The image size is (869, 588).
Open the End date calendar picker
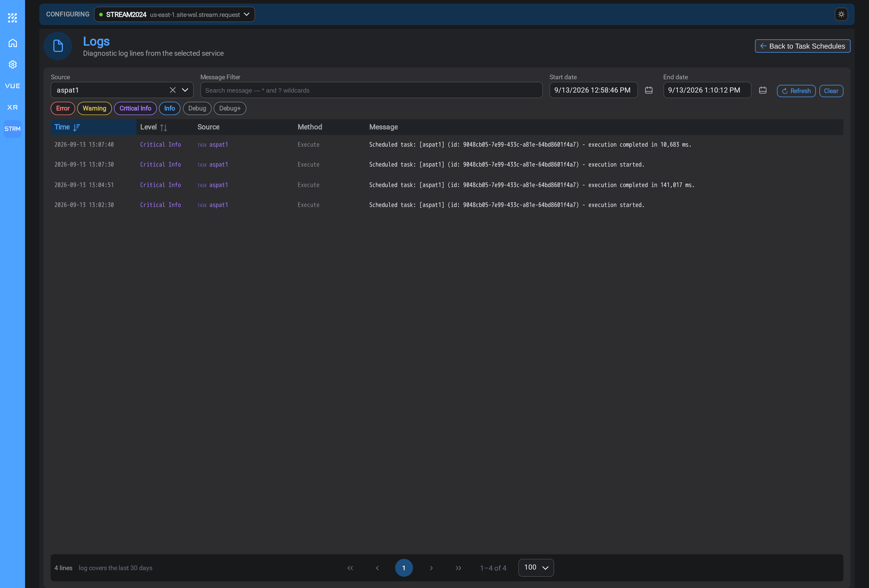coord(762,90)
